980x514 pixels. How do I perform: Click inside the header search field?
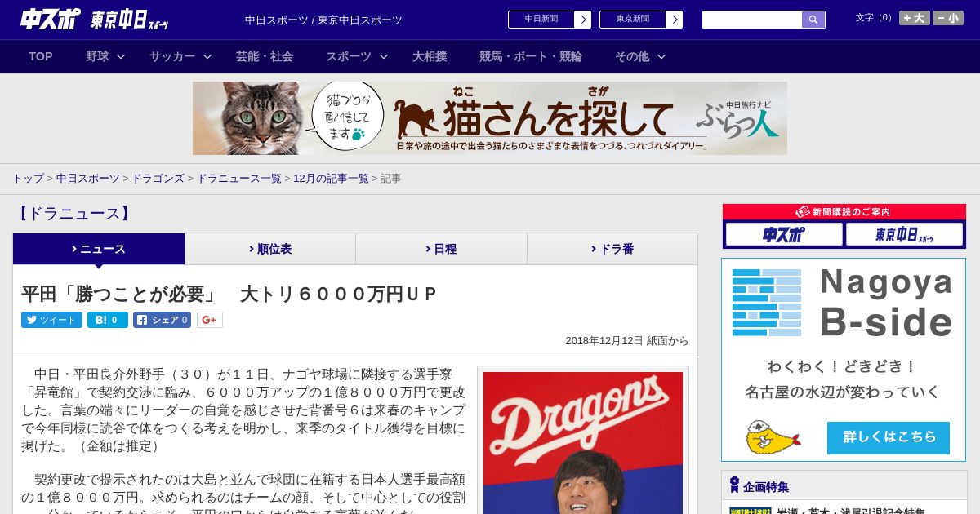click(x=752, y=20)
